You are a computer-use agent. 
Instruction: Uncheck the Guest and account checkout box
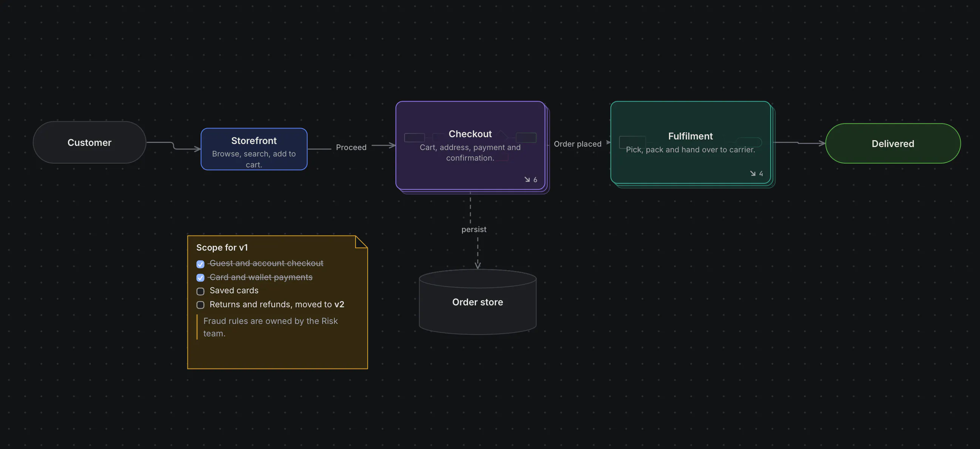(201, 264)
